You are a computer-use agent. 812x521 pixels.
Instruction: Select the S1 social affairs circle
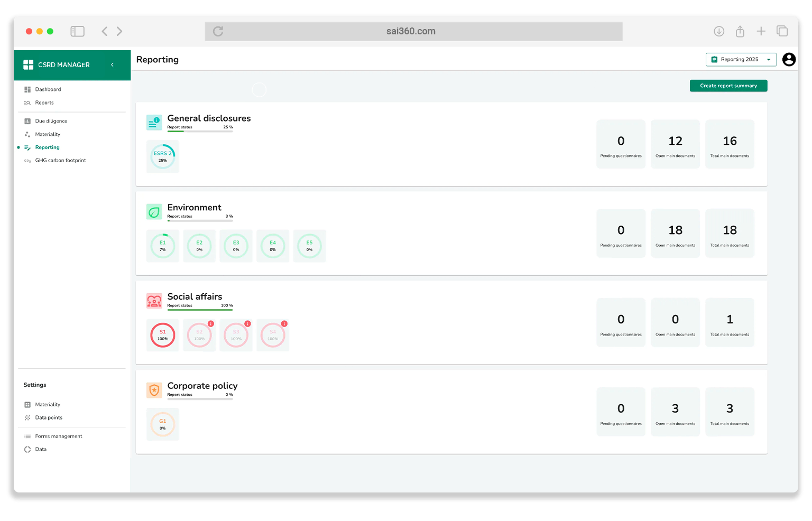163,335
